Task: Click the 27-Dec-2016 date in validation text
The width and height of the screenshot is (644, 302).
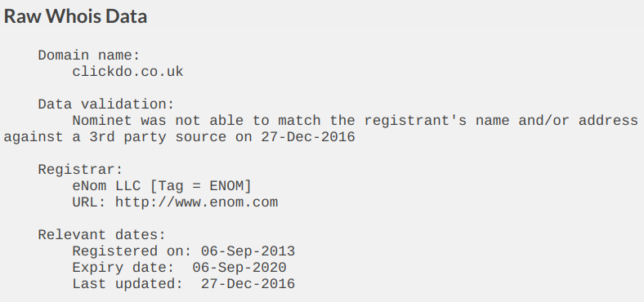Action: [x=308, y=136]
